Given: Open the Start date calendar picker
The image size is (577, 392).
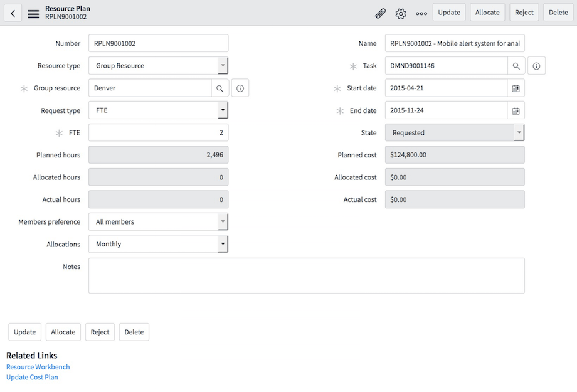Looking at the screenshot, I should pyautogui.click(x=516, y=88).
